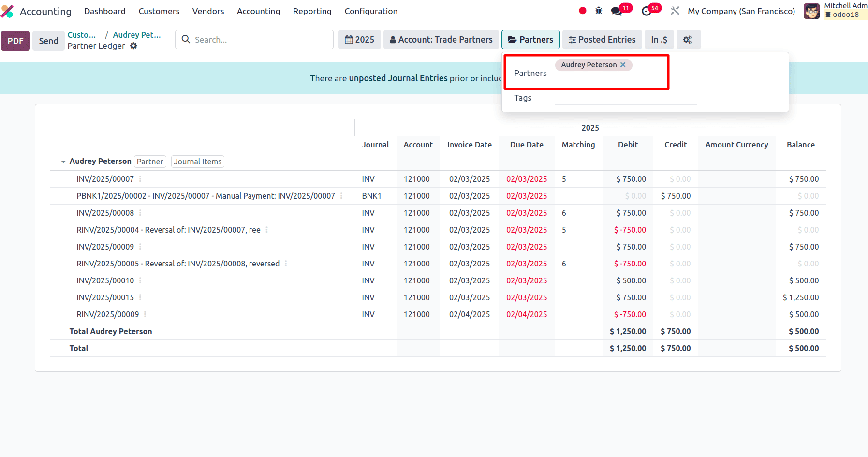
Task: Open the bug debug tools icon
Action: [x=599, y=11]
